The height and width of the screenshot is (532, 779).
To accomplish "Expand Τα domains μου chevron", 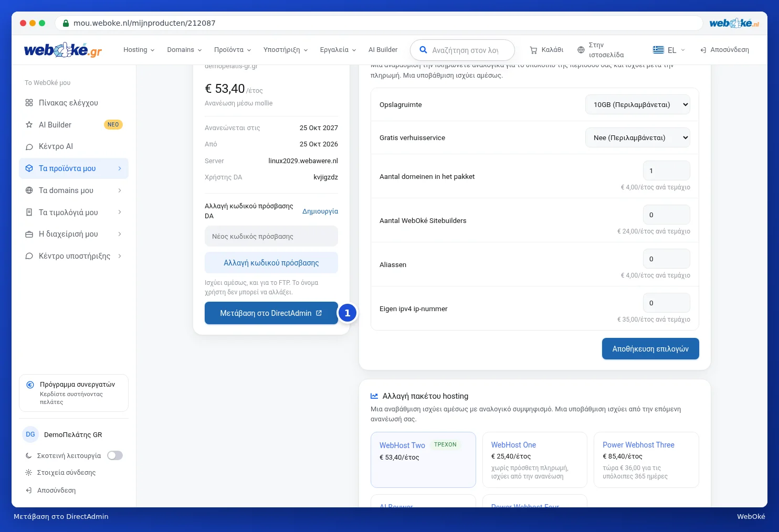I will pos(120,190).
